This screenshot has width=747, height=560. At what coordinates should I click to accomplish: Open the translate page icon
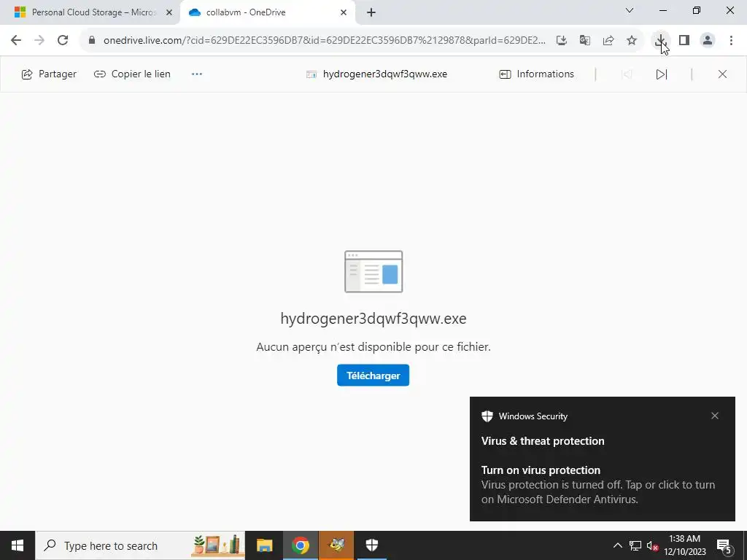pyautogui.click(x=585, y=41)
